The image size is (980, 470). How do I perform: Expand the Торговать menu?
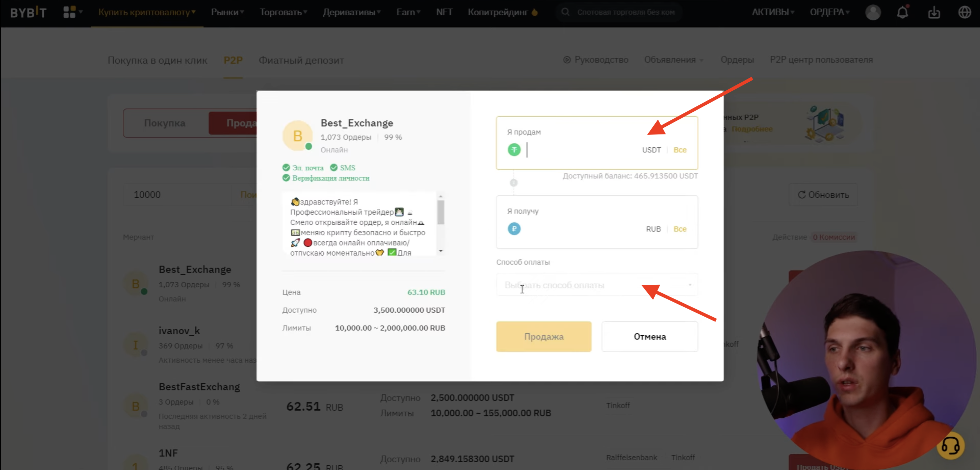[x=283, y=12]
